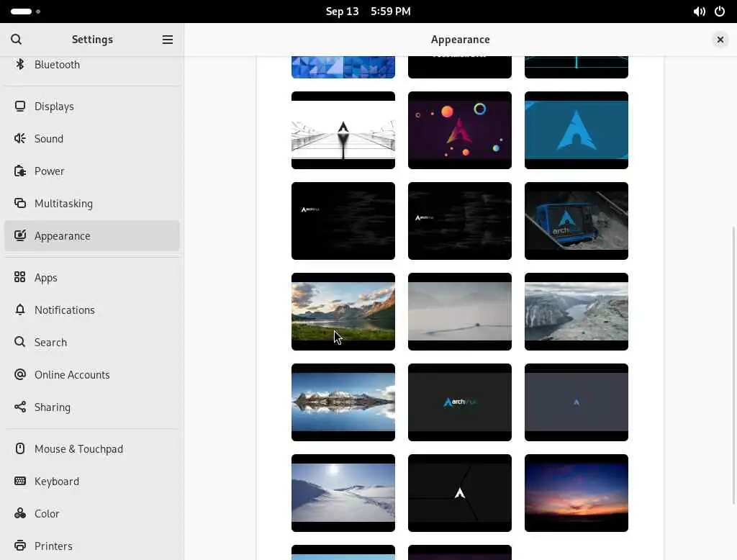The width and height of the screenshot is (737, 560).
Task: Open the Bluetooth settings panel
Action: [92, 64]
